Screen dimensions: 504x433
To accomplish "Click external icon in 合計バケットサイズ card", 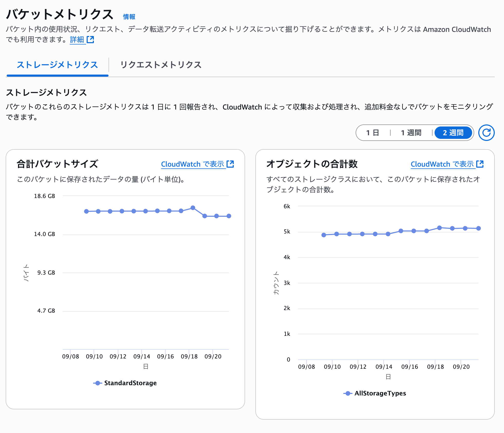I will (230, 164).
